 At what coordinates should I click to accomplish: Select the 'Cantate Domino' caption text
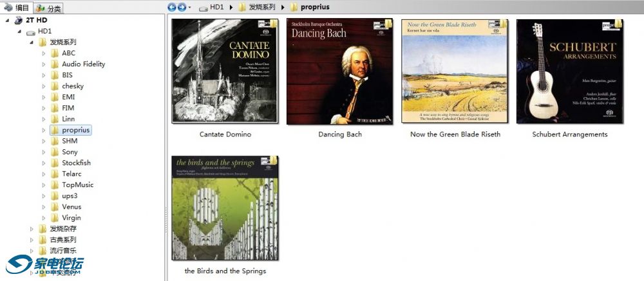pos(225,134)
